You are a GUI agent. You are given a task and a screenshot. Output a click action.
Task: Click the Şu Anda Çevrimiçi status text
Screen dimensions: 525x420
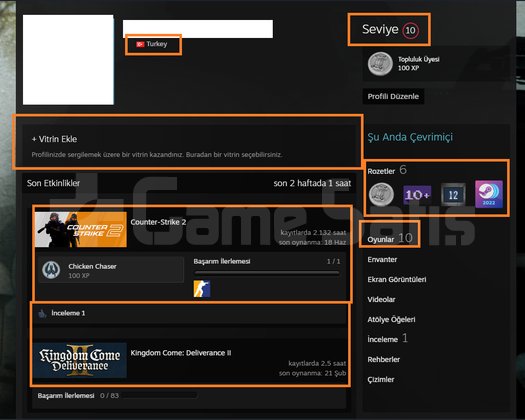pyautogui.click(x=410, y=137)
